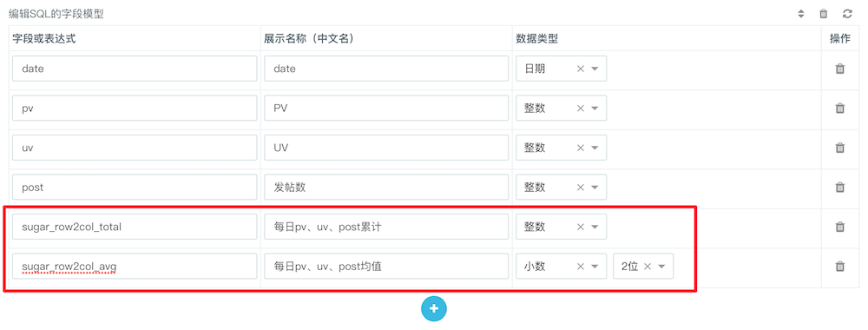Viewport: 868px width, 330px height.
Task: Click the sort arrows icon in header
Action: tap(800, 14)
